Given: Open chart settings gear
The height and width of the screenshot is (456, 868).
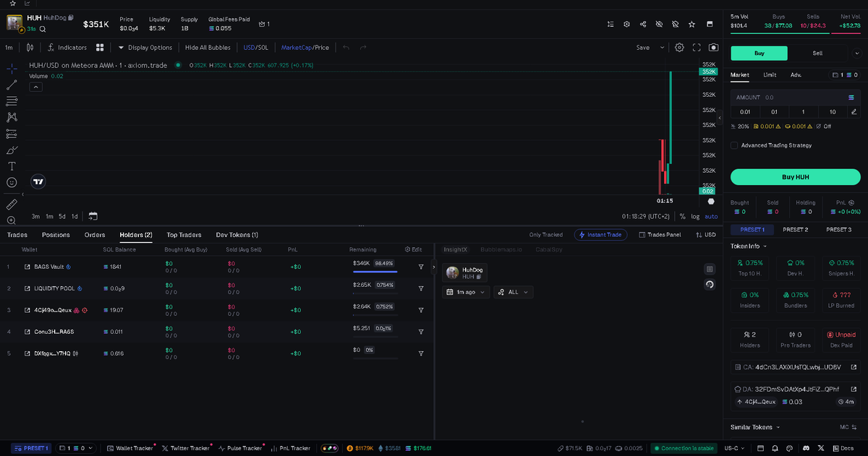Looking at the screenshot, I should coord(680,48).
